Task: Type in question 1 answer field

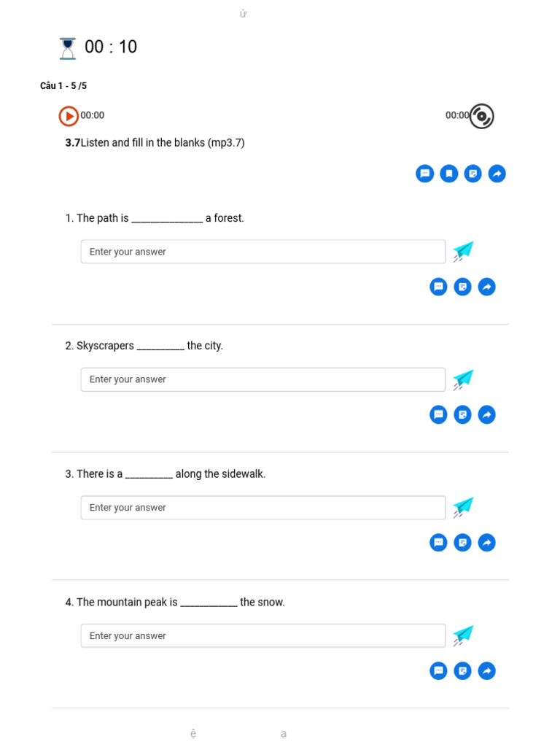Action: 262,252
